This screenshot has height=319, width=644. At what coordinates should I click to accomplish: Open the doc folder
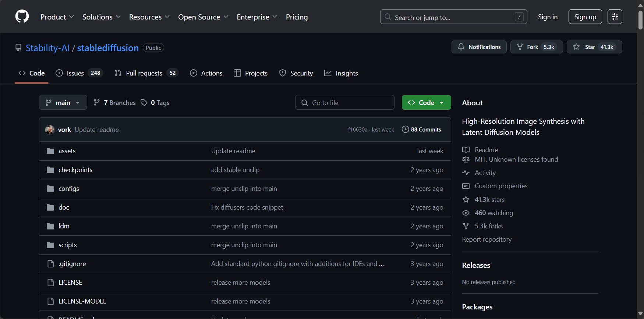[64, 207]
